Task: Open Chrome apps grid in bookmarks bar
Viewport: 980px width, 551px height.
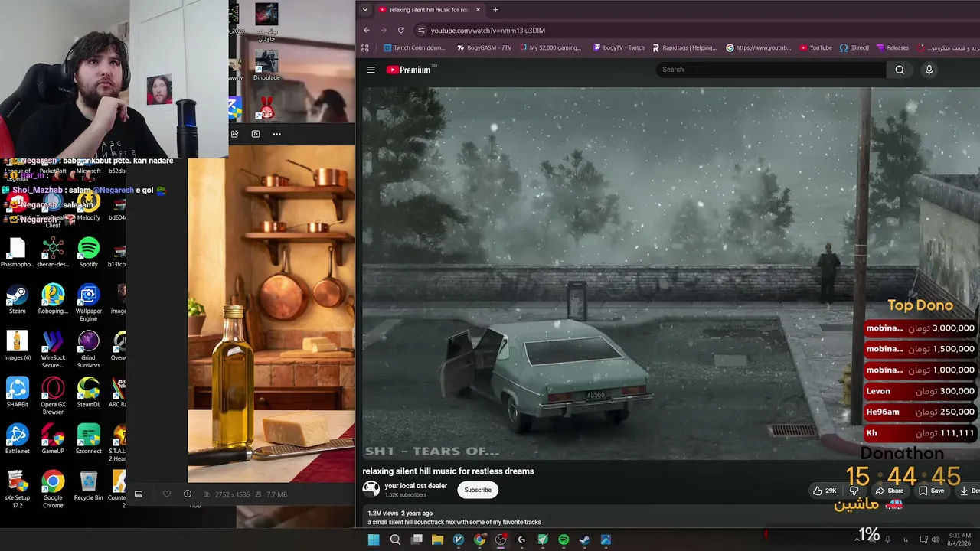Action: point(365,47)
